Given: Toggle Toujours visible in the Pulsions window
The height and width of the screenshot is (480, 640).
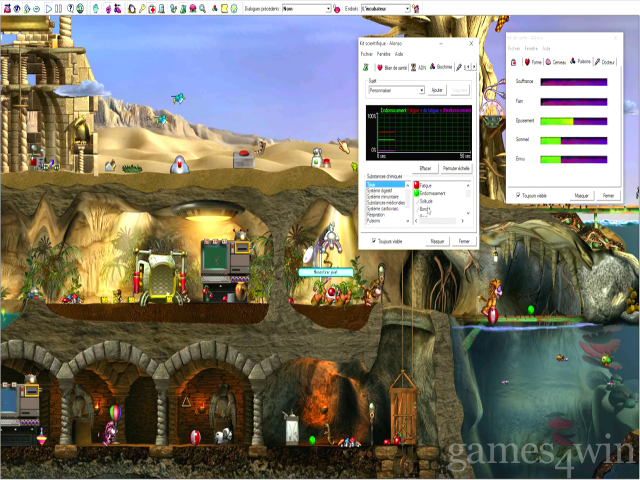Looking at the screenshot, I should point(516,195).
